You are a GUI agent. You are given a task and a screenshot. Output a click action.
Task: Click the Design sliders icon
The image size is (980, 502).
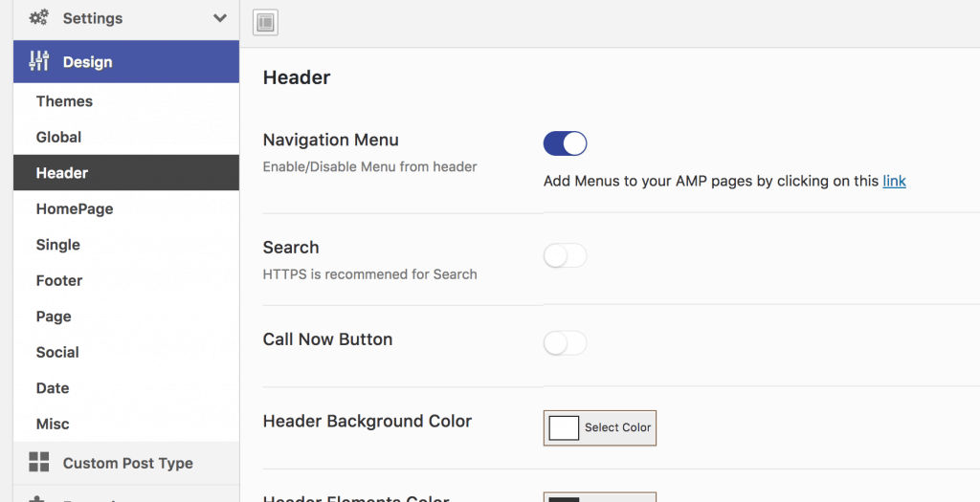click(x=38, y=61)
